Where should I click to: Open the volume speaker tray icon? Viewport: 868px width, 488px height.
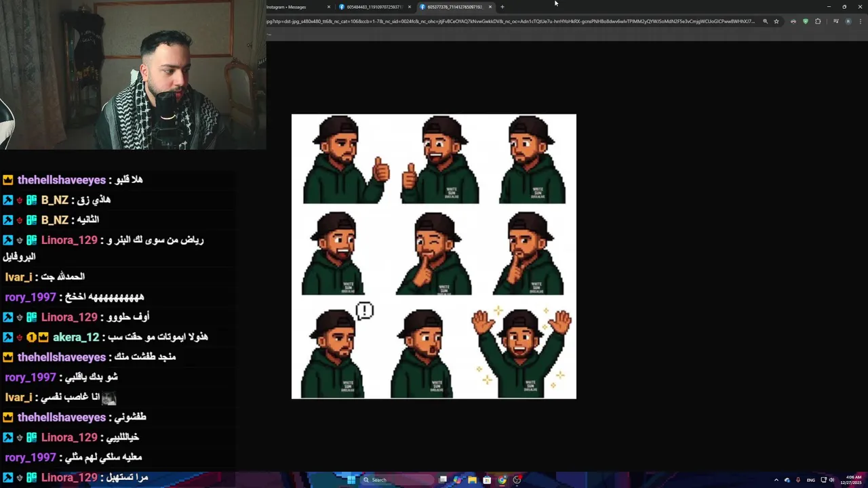tap(831, 480)
